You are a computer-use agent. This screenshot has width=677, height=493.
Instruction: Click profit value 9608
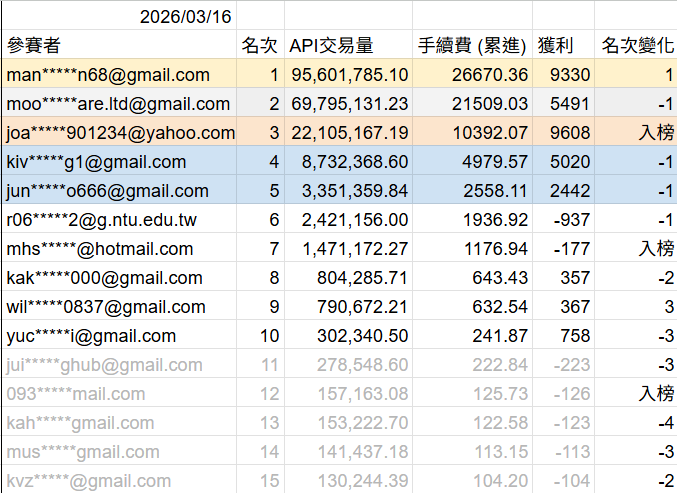pos(570,133)
